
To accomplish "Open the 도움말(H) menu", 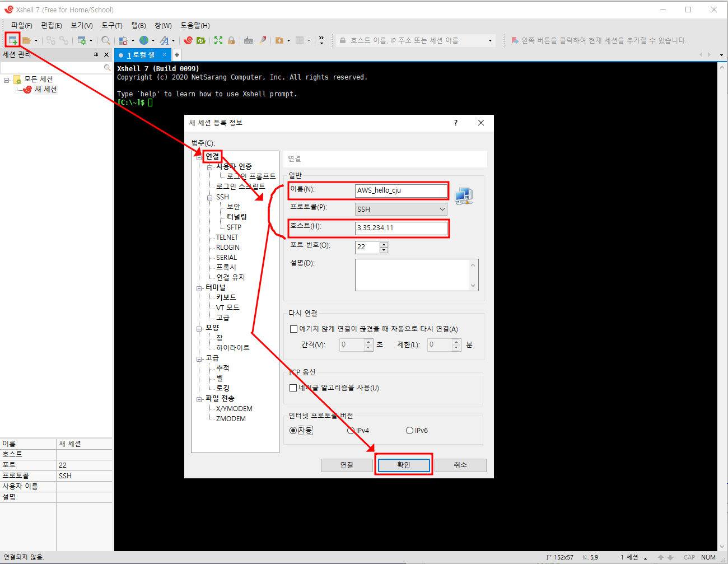I will (195, 26).
